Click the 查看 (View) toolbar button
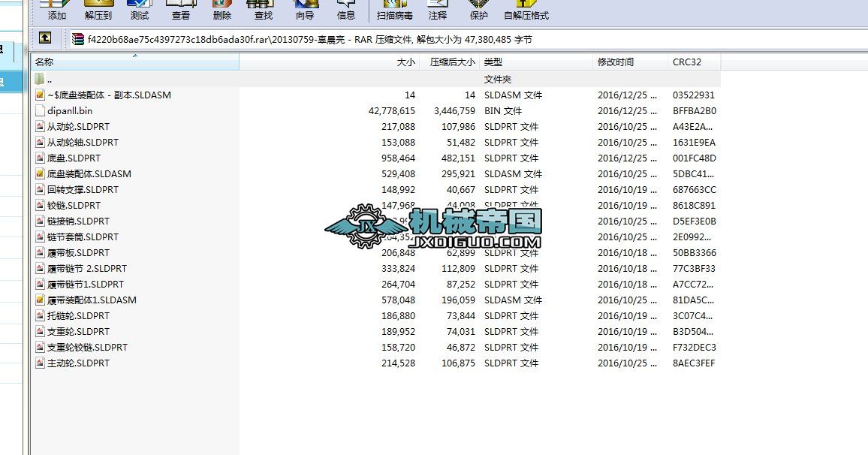This screenshot has width=868, height=455. tap(180, 11)
